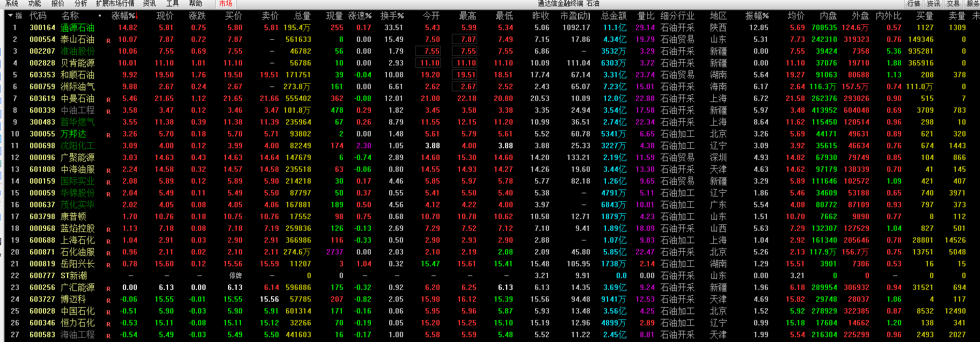The width and height of the screenshot is (980, 342).
Task: Click 总金额 value 11.1亿 in first row
Action: click(x=615, y=27)
